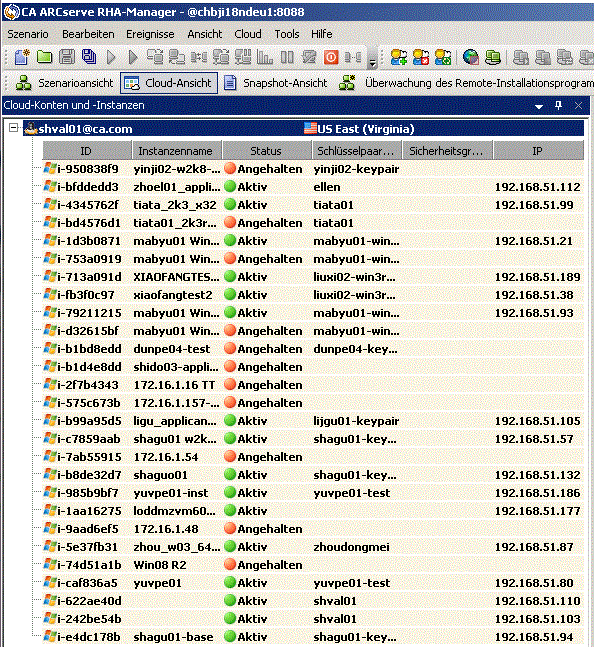Open the Cloud menu

pos(248,34)
